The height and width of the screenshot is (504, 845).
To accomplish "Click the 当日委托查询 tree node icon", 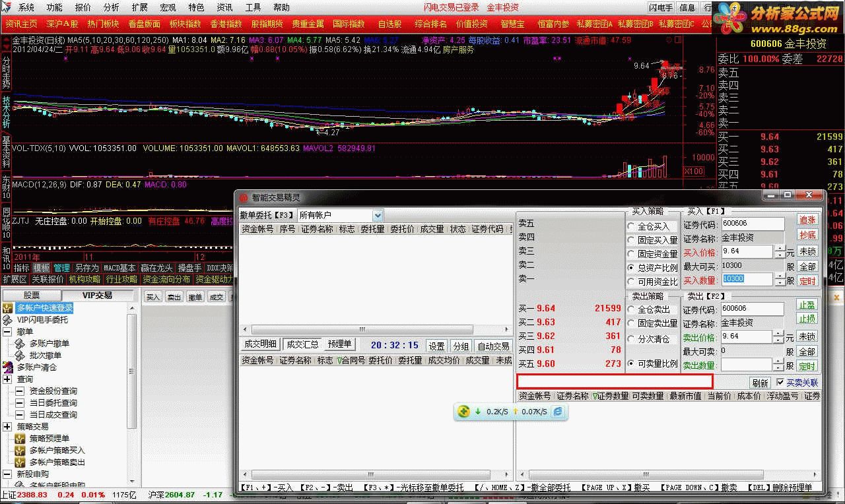I will coord(20,403).
